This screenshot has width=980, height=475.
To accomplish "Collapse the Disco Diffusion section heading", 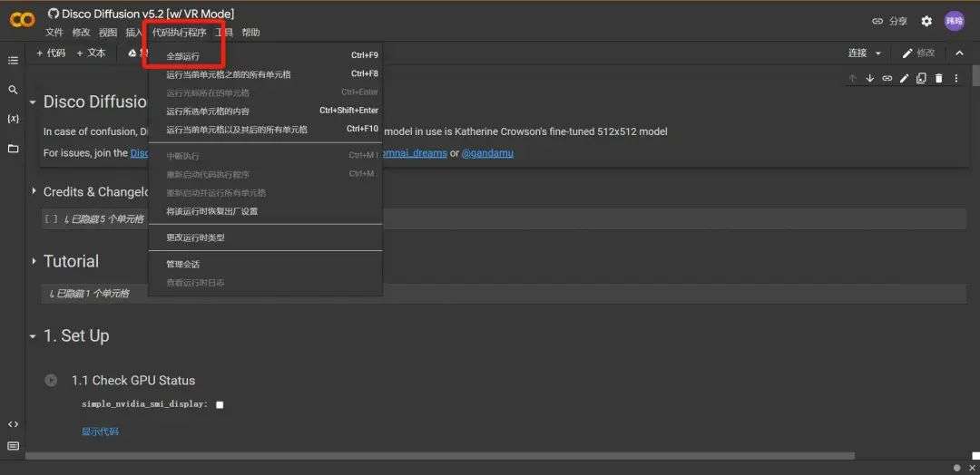I will coord(34,102).
